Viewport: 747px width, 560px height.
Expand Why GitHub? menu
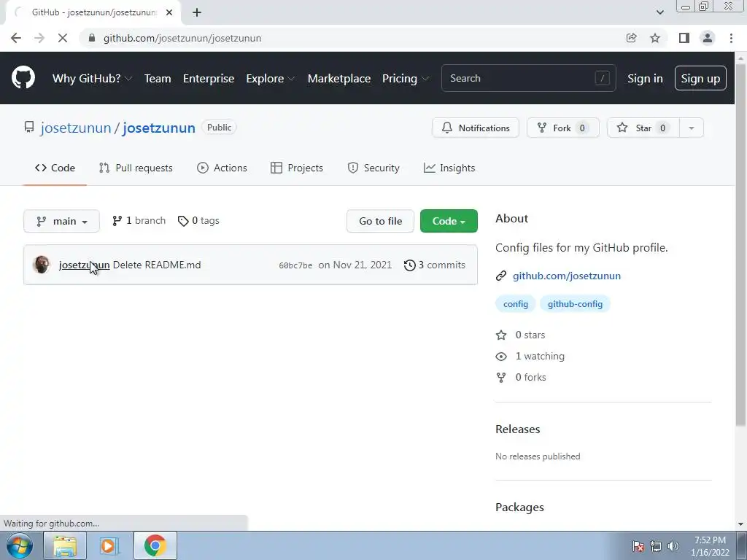point(93,79)
